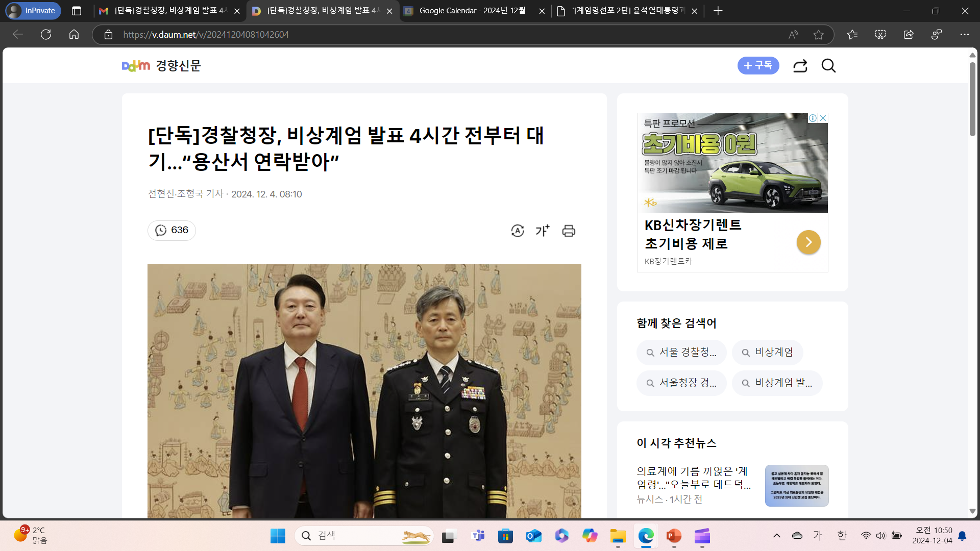Switch to the Google Calendar tab
The height and width of the screenshot is (551, 980).
(472, 11)
